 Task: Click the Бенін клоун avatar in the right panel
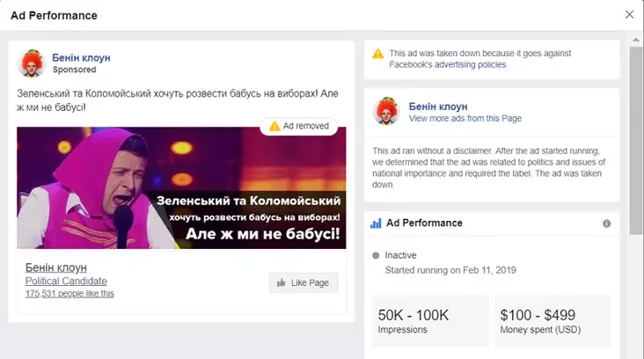[x=386, y=111]
